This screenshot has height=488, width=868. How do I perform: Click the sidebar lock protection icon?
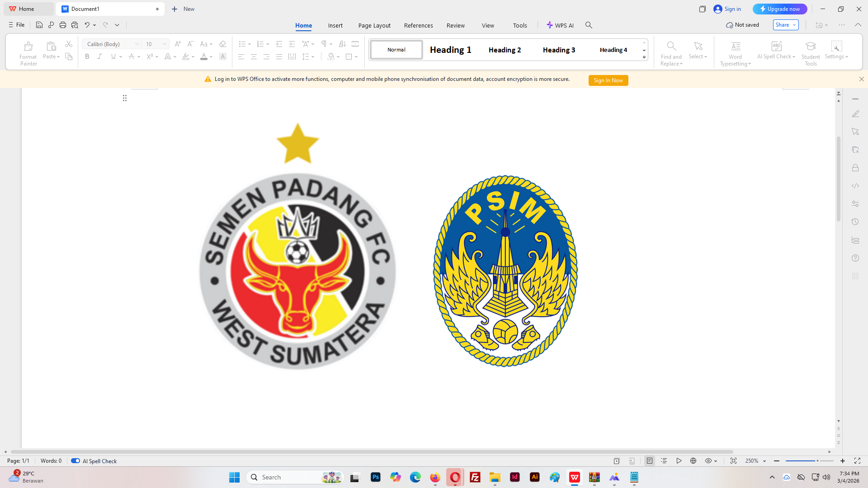[855, 168]
